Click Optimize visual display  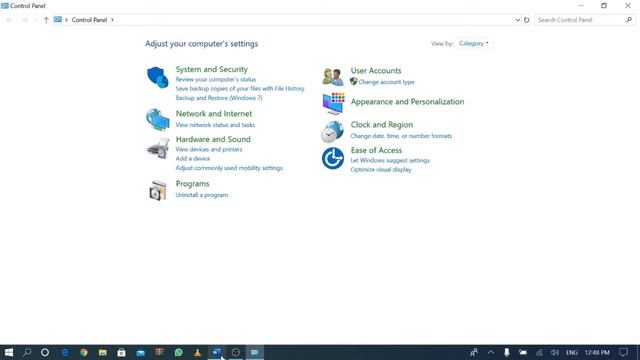tap(381, 169)
